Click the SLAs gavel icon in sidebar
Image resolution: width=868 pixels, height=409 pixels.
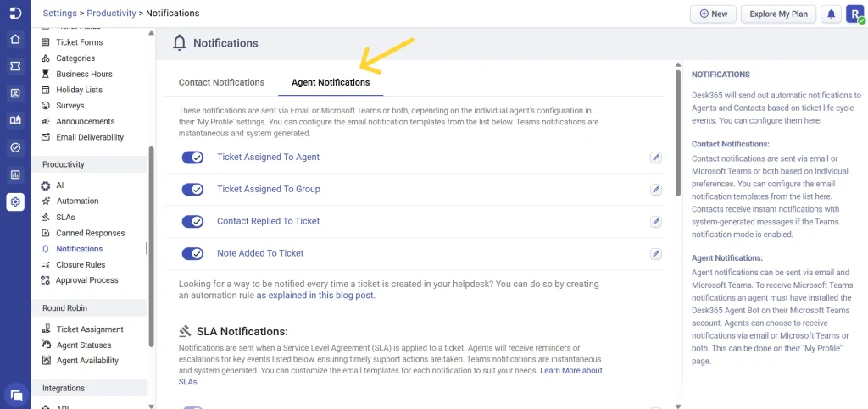[x=46, y=218]
